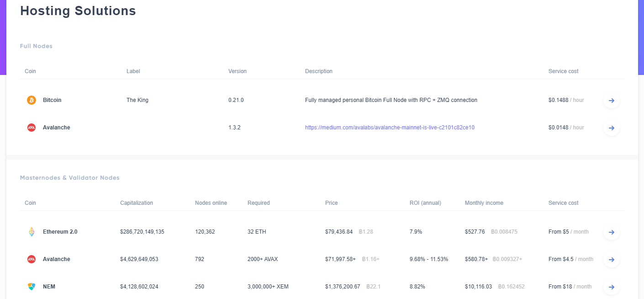Viewport: 644px width, 299px height.
Task: Click the Version column header
Action: [x=238, y=71]
